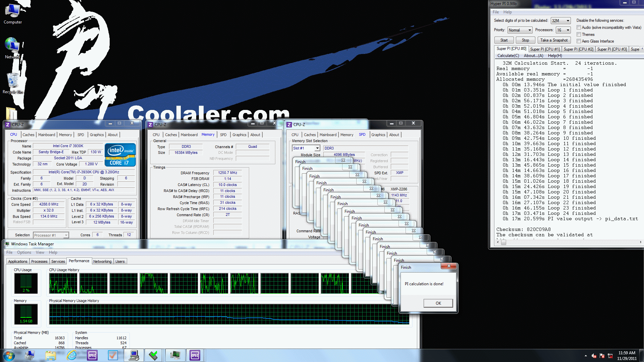
Task: Enable the Audio service disable checkbox
Action: pos(579,27)
